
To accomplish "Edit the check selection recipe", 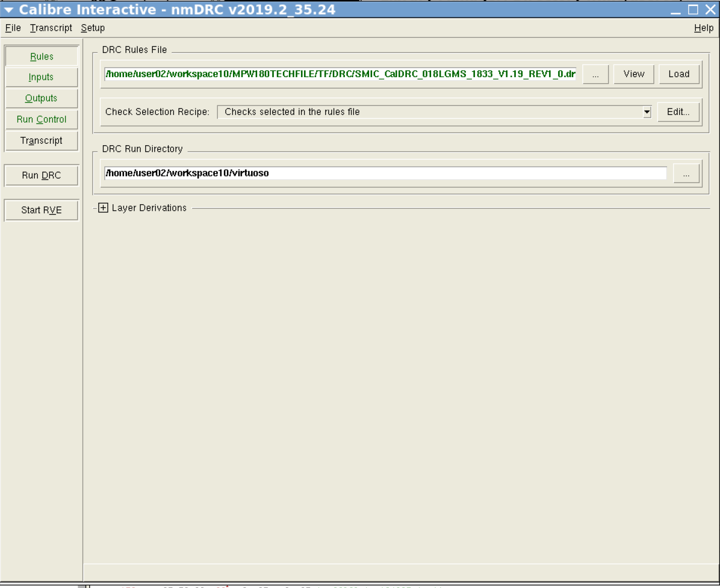I will [678, 112].
